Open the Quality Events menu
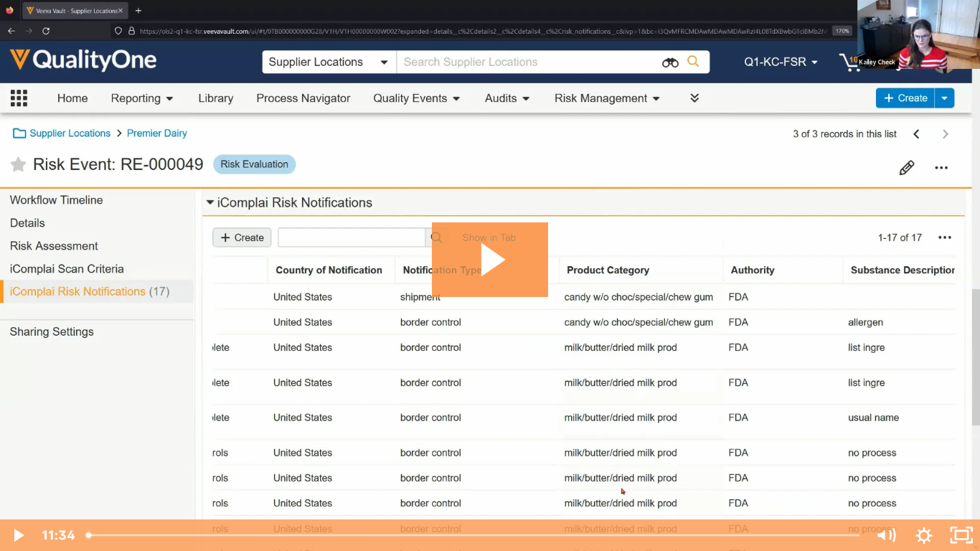Screen dimensions: 980x551 click(416, 98)
